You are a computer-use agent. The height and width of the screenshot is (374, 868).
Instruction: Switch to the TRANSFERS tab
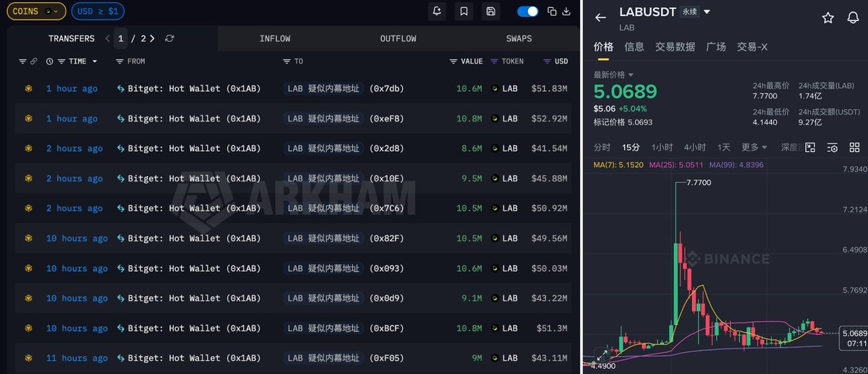tap(71, 38)
